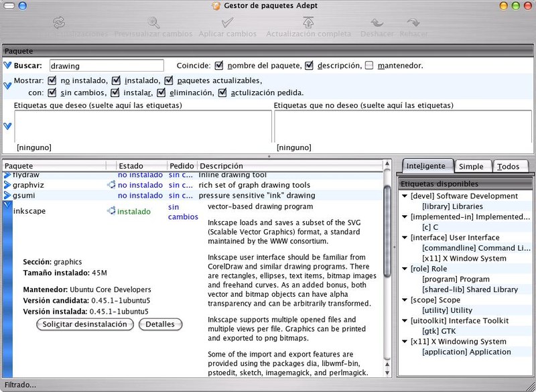Click the Rehacer redo arrow
This screenshot has height=392, width=536.
click(x=413, y=23)
